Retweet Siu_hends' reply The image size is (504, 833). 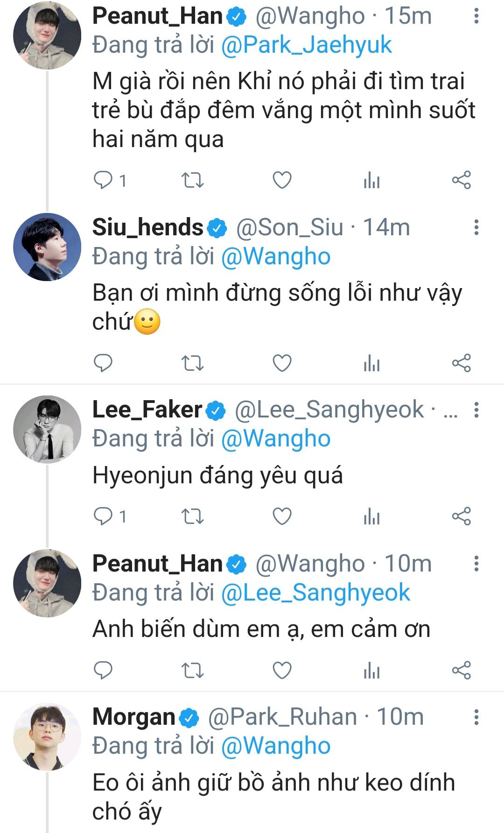192,363
